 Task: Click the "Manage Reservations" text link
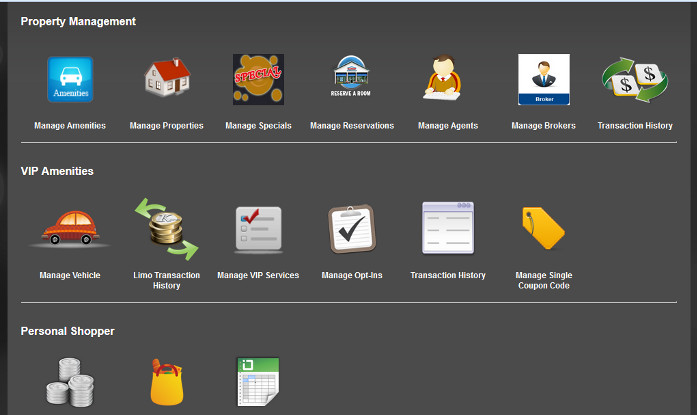pos(352,126)
